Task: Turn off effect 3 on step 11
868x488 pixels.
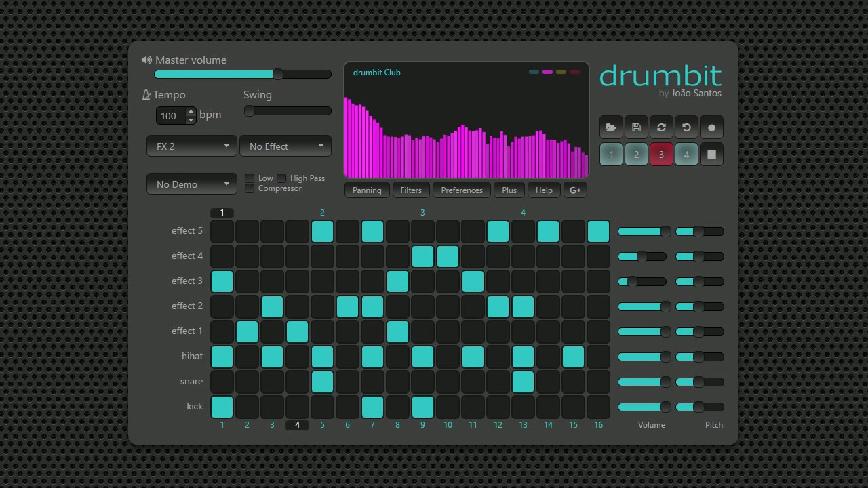Action: [473, 281]
